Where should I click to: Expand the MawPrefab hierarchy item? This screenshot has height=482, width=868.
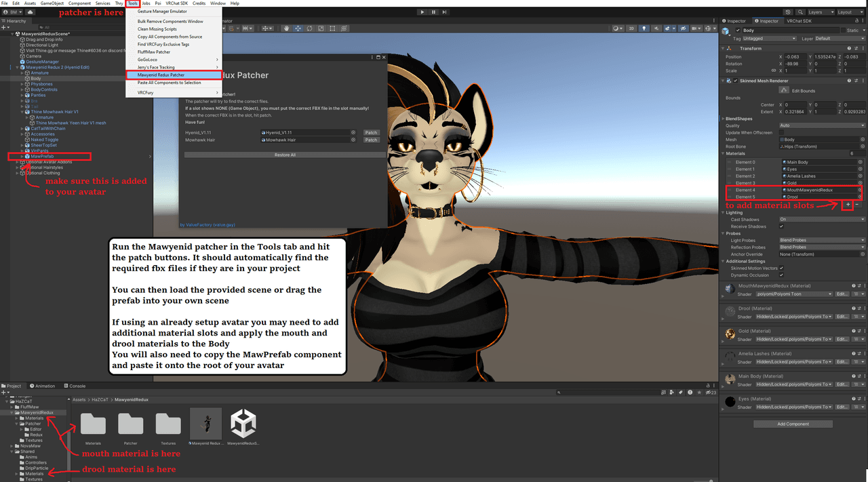click(22, 157)
